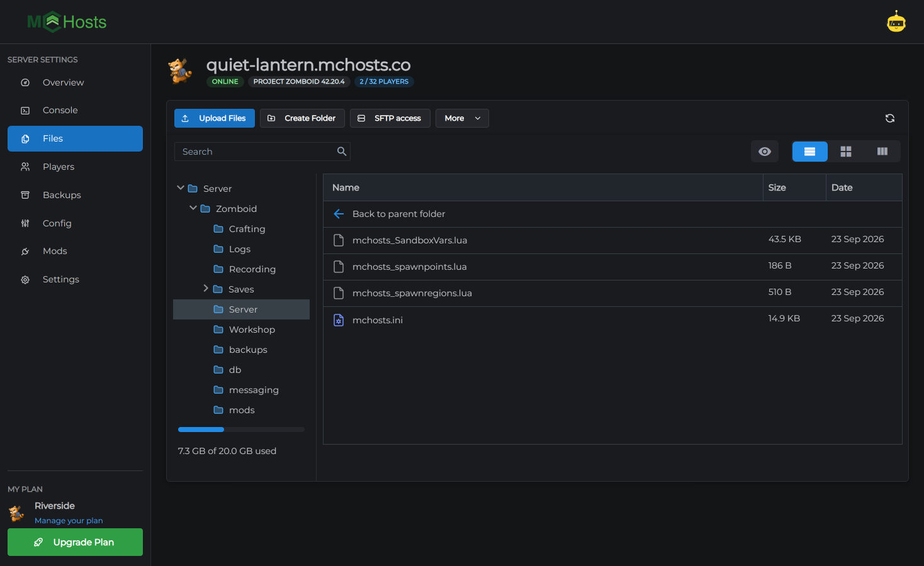Open the More dropdown
924x566 pixels.
click(462, 118)
